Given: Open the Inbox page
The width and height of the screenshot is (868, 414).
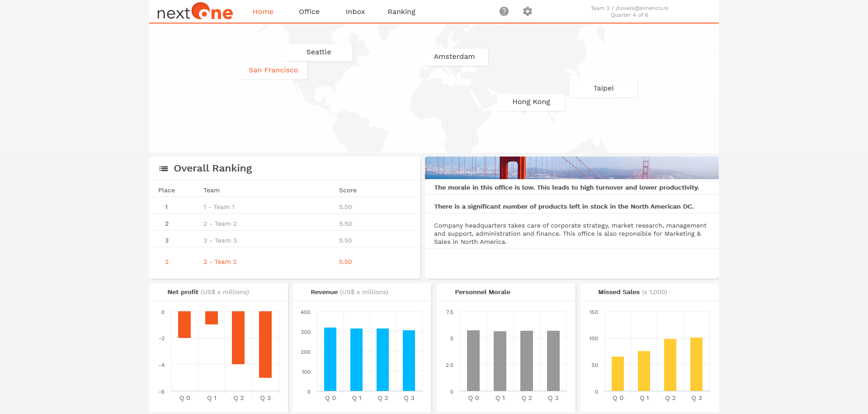Looking at the screenshot, I should coord(355,12).
